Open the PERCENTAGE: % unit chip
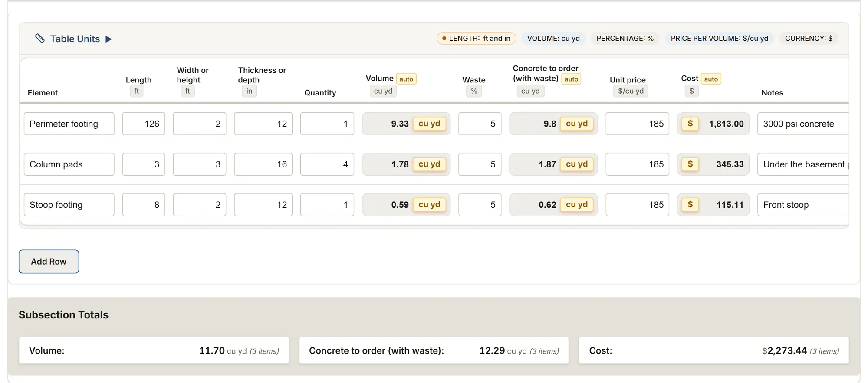This screenshot has height=383, width=868. [x=625, y=38]
